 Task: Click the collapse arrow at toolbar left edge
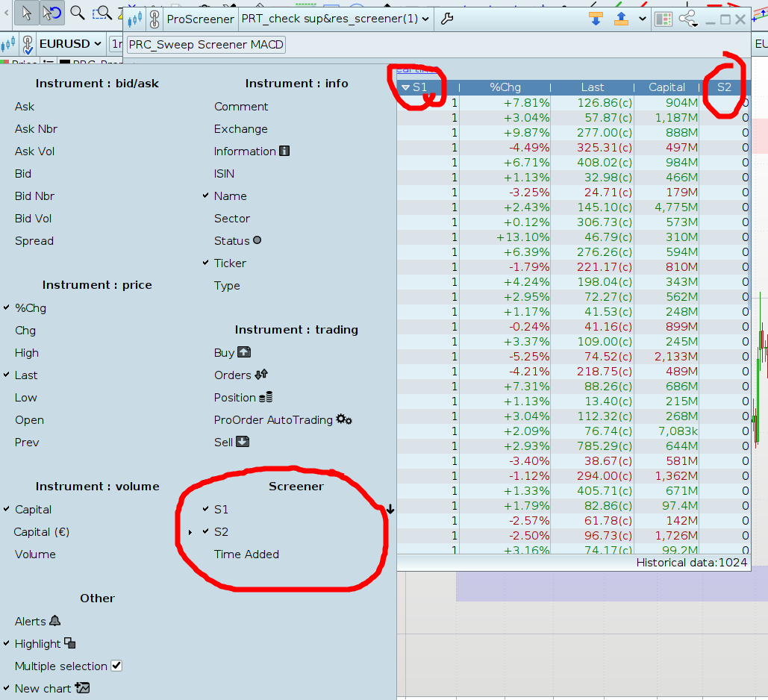point(7,13)
